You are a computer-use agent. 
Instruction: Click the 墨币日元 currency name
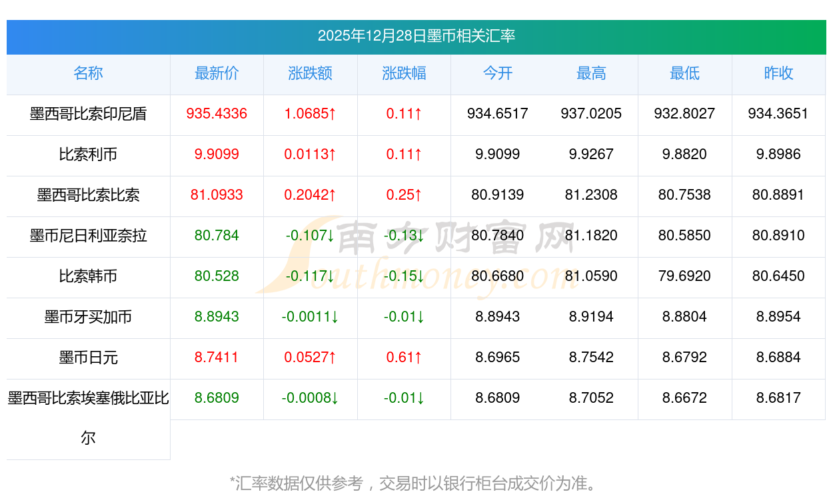88,358
